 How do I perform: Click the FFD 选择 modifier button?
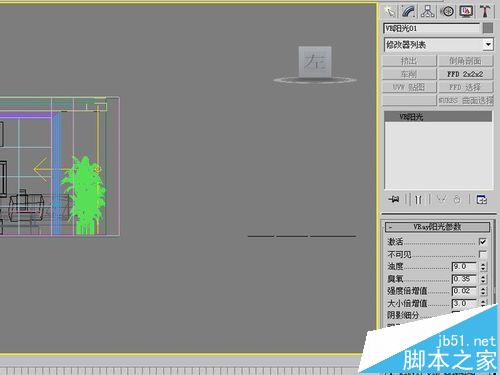pos(465,87)
